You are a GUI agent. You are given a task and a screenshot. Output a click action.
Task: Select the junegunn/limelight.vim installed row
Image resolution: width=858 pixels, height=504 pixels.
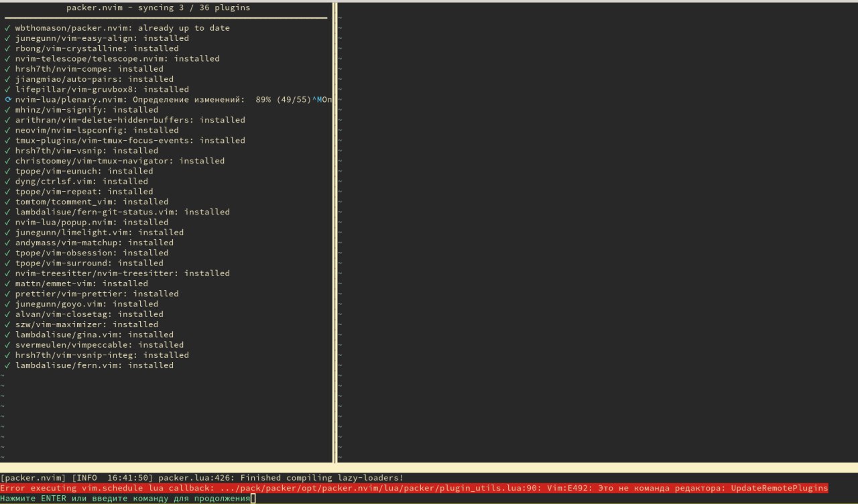94,233
